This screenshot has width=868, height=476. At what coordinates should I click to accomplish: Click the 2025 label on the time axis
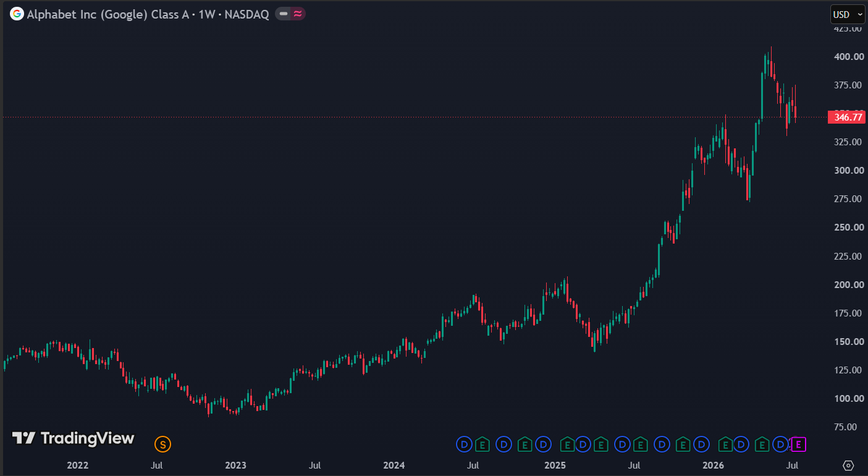pyautogui.click(x=554, y=465)
